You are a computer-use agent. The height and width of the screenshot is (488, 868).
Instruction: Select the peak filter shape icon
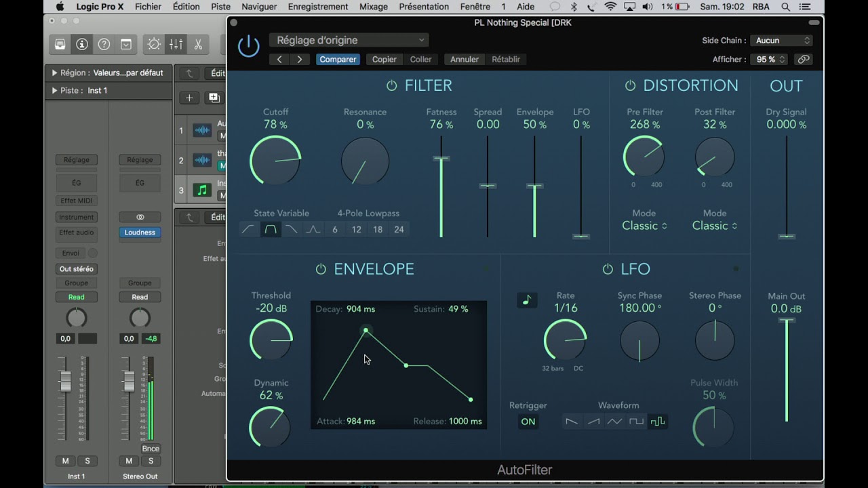point(313,230)
